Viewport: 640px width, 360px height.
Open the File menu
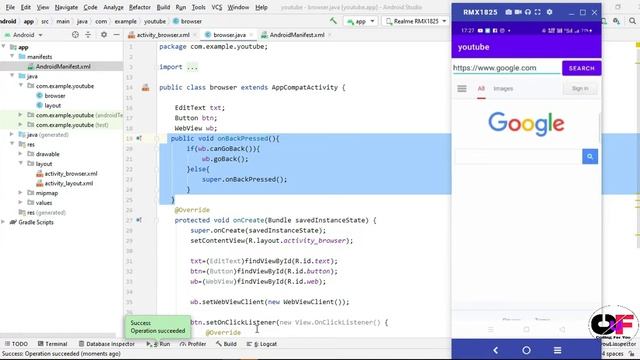click(10, 7)
